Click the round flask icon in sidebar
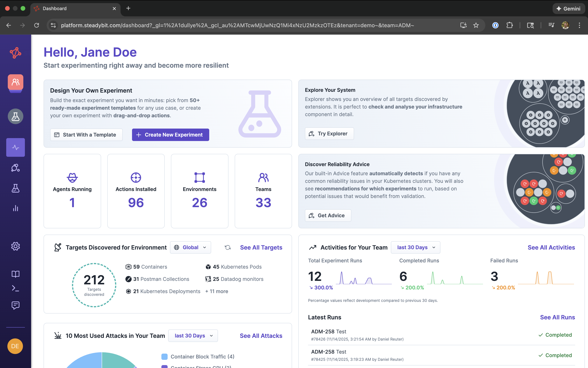 point(15,116)
